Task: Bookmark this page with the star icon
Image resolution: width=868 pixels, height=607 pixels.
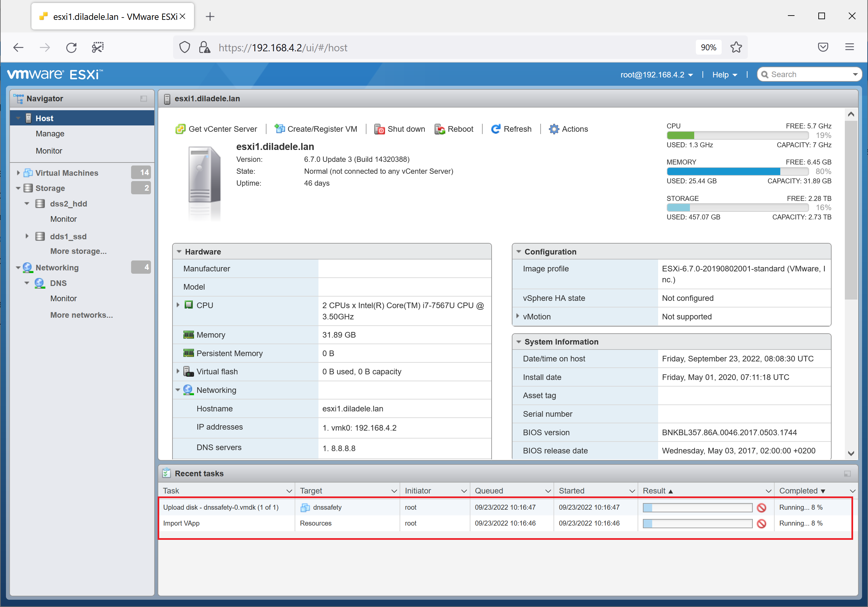Action: point(736,48)
